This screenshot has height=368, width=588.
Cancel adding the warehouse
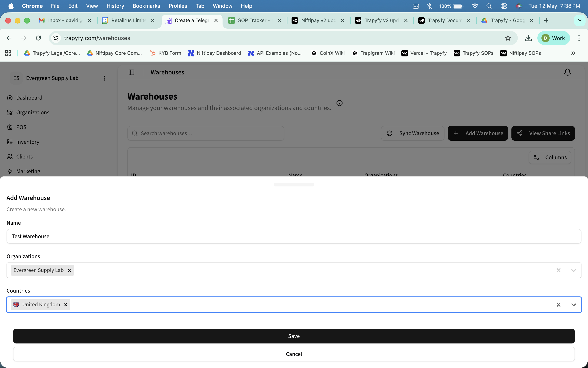(294, 354)
